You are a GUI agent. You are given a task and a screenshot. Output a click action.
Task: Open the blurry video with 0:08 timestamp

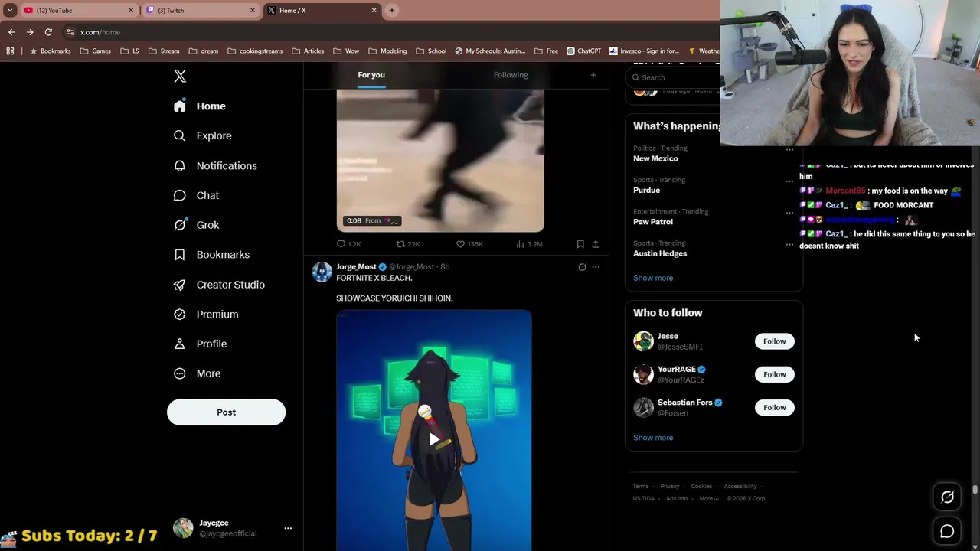coord(440,160)
